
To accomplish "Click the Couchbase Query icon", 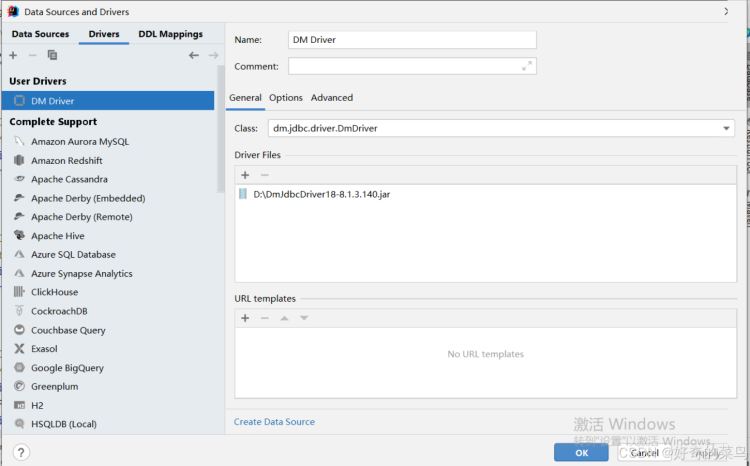I will (19, 330).
